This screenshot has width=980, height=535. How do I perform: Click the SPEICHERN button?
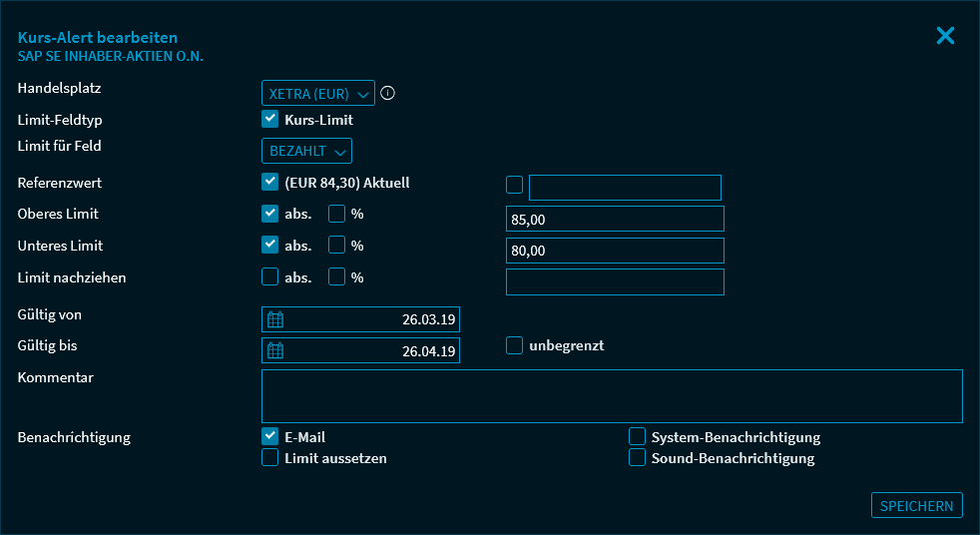[x=916, y=506]
